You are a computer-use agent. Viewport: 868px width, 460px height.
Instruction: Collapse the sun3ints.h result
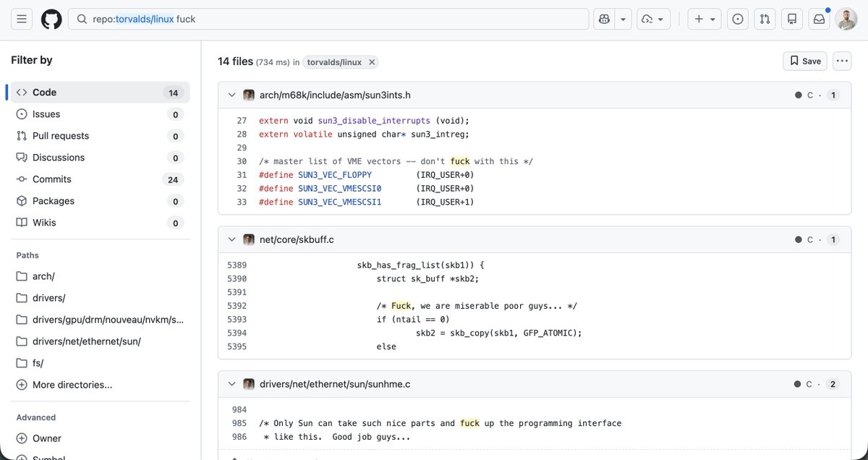pos(231,95)
